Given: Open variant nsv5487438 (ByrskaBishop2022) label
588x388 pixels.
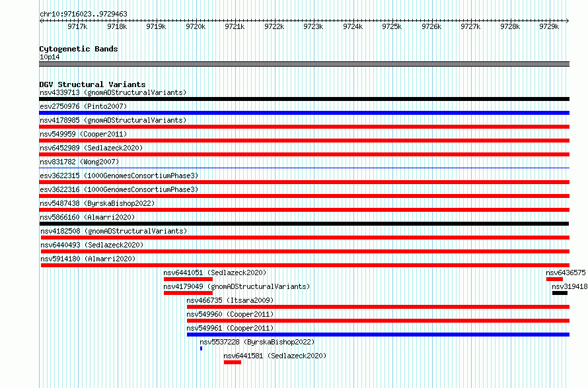Looking at the screenshot, I should (97, 203).
